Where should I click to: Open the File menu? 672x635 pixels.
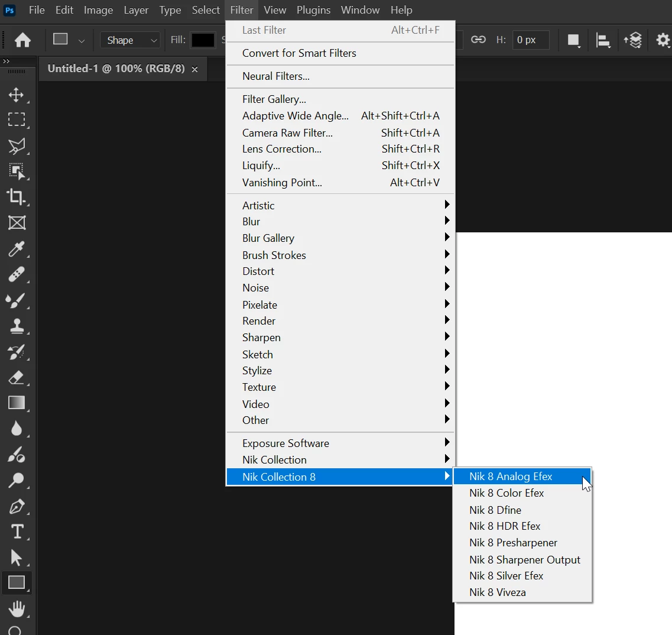click(x=37, y=10)
